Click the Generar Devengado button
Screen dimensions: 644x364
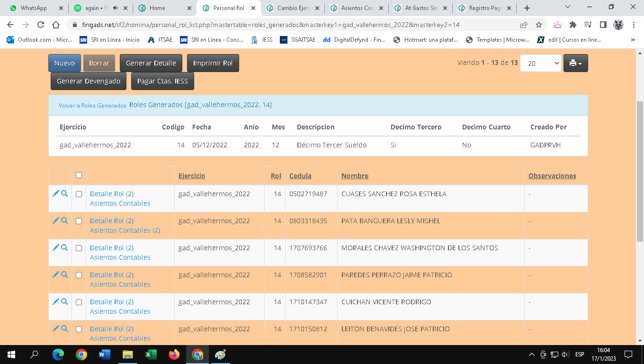pyautogui.click(x=89, y=81)
